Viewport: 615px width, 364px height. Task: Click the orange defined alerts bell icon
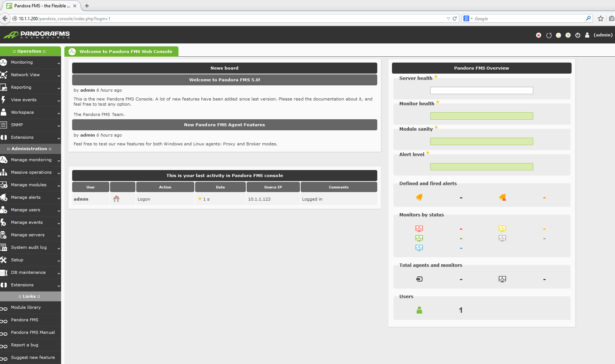point(419,197)
